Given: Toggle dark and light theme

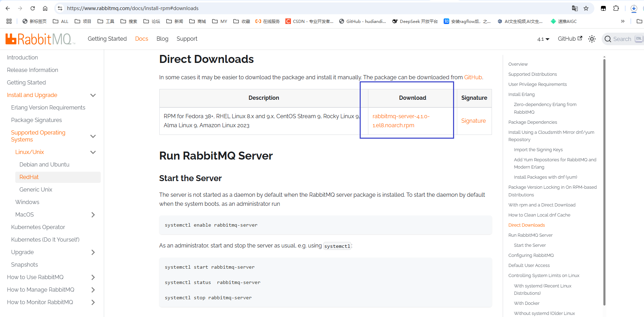Looking at the screenshot, I should click(x=592, y=39).
